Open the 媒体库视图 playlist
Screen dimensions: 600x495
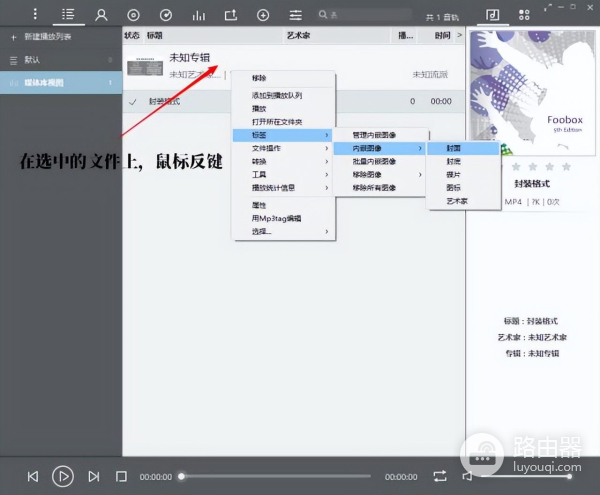pyautogui.click(x=61, y=82)
